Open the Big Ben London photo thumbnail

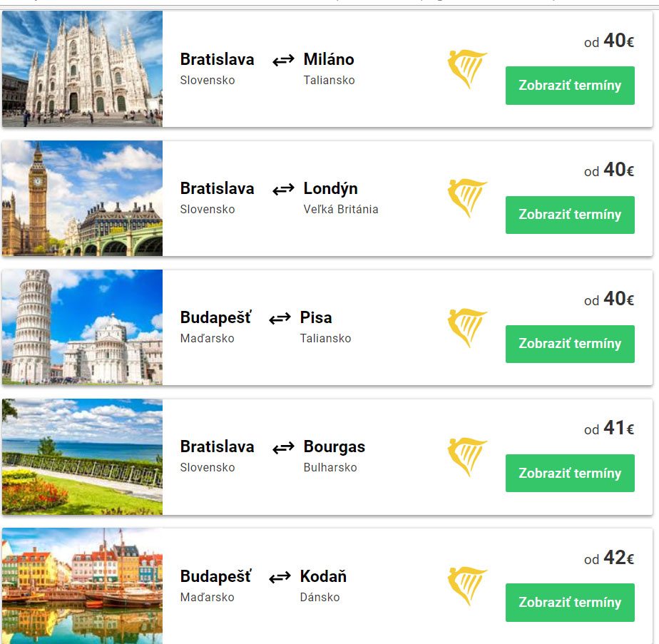tap(82, 198)
